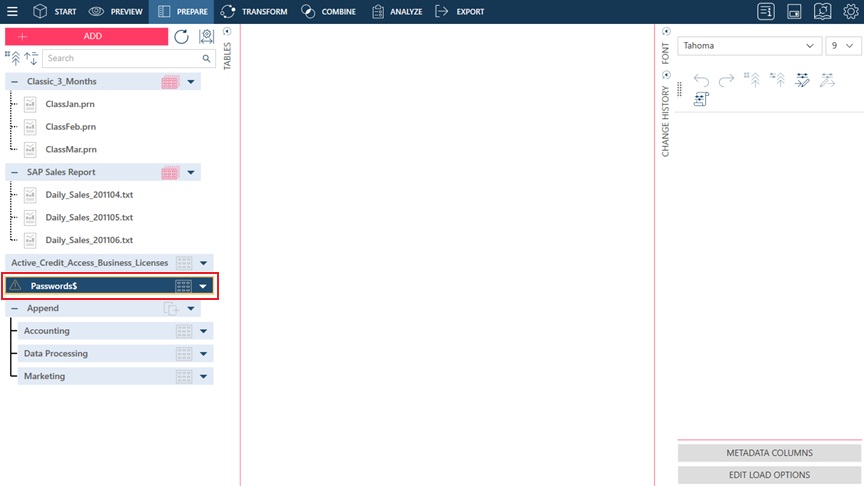Open the EXPORT tab
This screenshot has height=486, width=864.
(x=460, y=11)
